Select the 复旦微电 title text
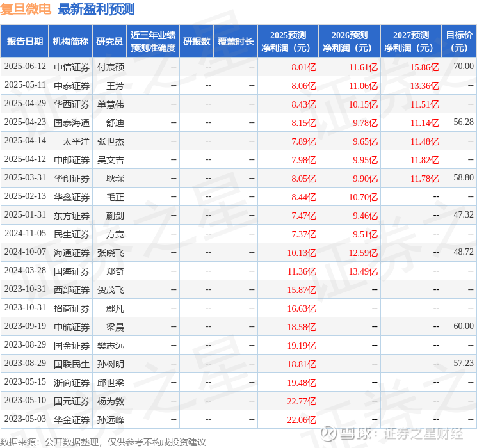The height and width of the screenshot is (448, 477). pos(26,9)
